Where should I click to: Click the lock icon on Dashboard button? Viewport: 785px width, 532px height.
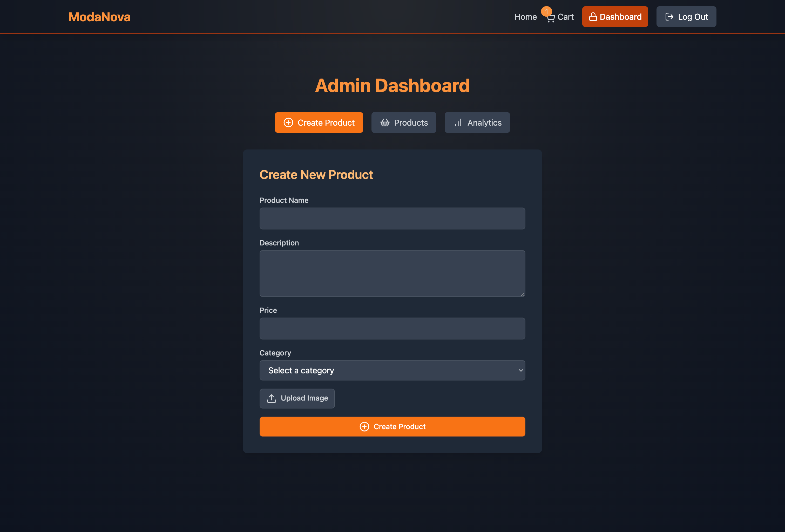click(x=593, y=17)
